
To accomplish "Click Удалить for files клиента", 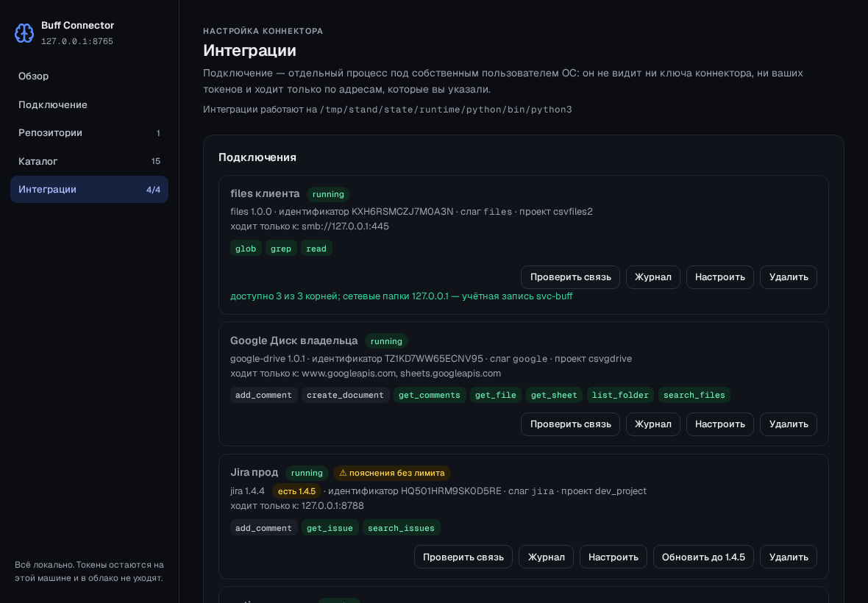I will (789, 277).
